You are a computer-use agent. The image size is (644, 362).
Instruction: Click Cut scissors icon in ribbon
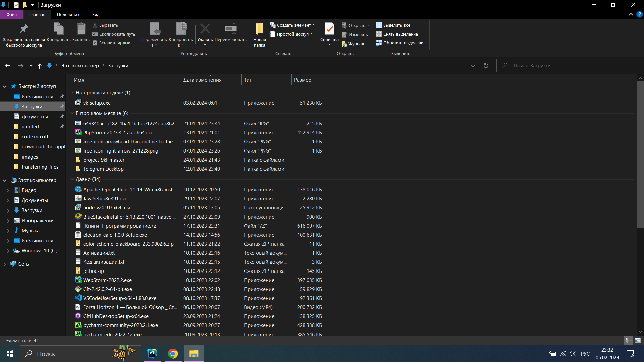tap(95, 25)
